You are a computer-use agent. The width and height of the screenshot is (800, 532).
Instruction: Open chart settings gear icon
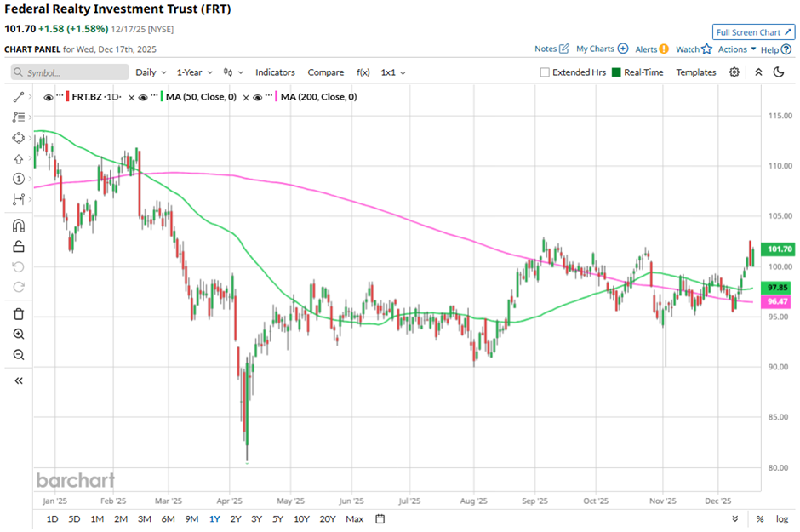pyautogui.click(x=734, y=72)
